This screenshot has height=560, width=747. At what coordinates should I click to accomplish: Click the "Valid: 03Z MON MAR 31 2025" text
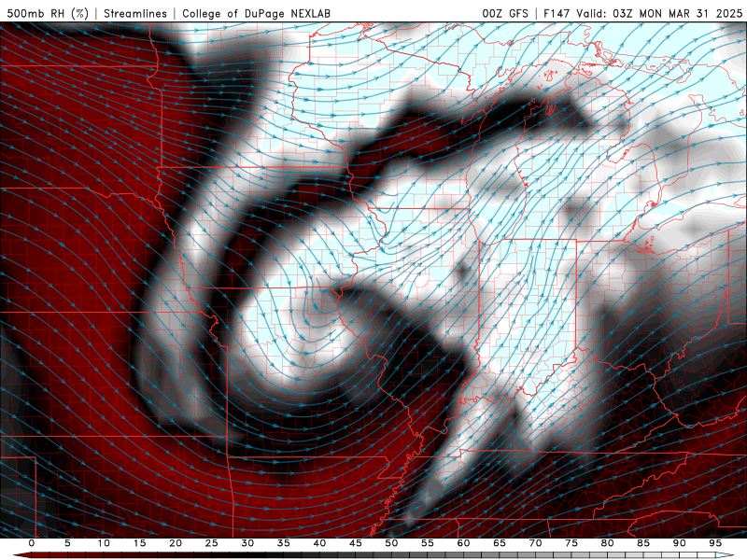coord(659,13)
